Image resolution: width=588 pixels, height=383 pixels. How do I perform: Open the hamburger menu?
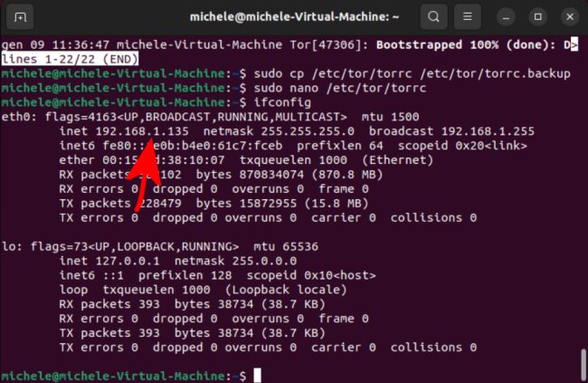[x=468, y=17]
